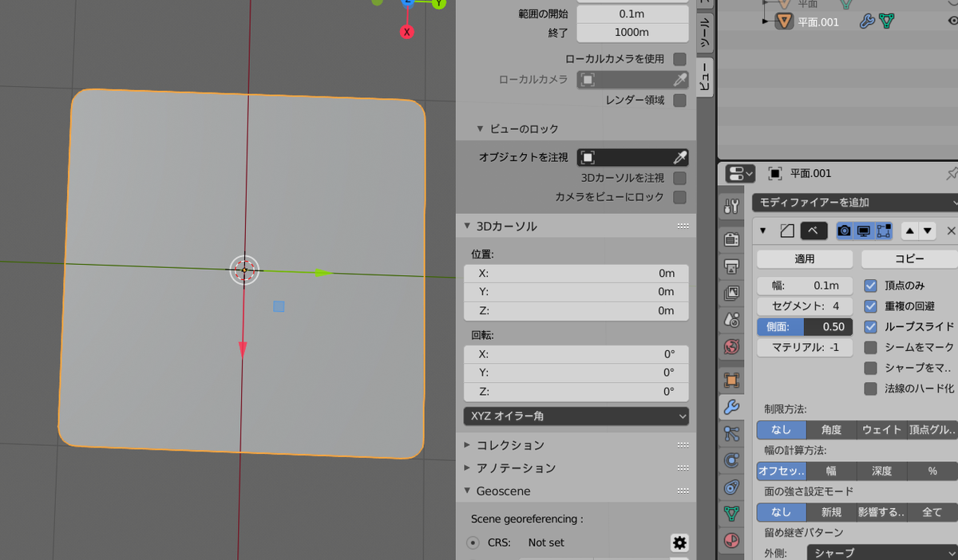
Task: Uncheck 重複の回避 checkbox
Action: (871, 306)
